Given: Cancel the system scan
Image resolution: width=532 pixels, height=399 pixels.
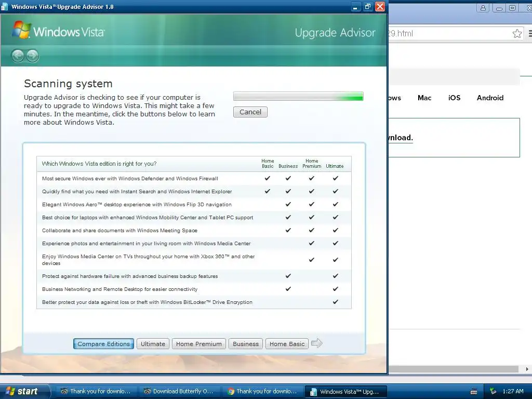Looking at the screenshot, I should (250, 112).
